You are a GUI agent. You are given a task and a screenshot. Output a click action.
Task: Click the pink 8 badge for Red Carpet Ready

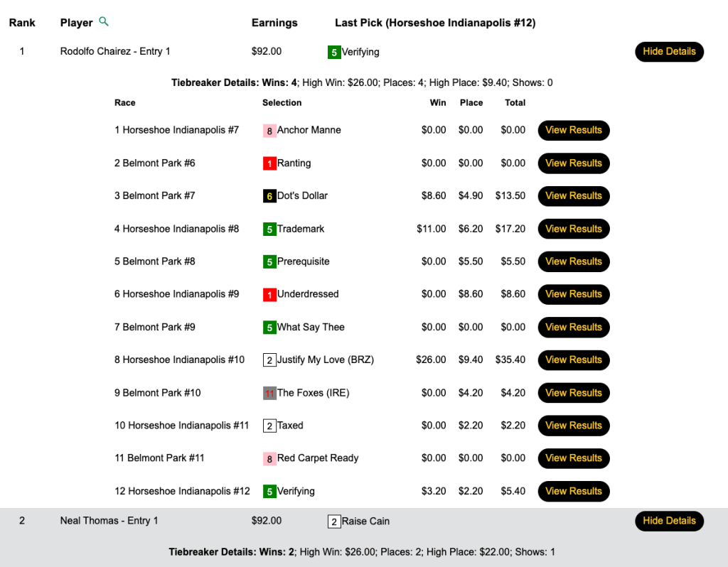point(269,459)
